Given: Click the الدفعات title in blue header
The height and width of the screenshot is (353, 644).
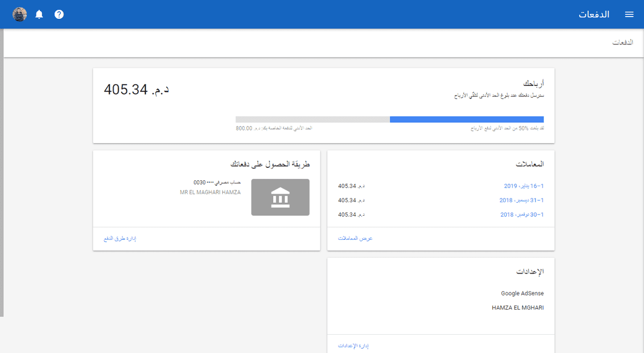Looking at the screenshot, I should click(594, 14).
